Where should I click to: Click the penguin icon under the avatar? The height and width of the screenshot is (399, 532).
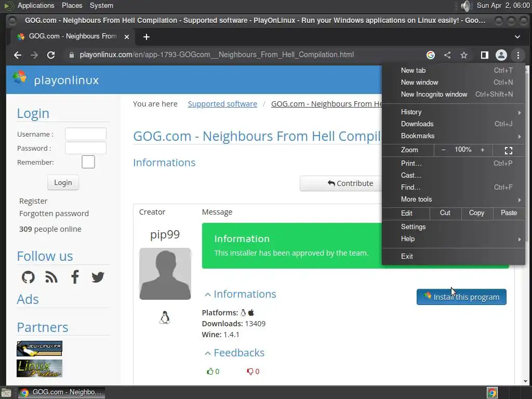pos(165,317)
